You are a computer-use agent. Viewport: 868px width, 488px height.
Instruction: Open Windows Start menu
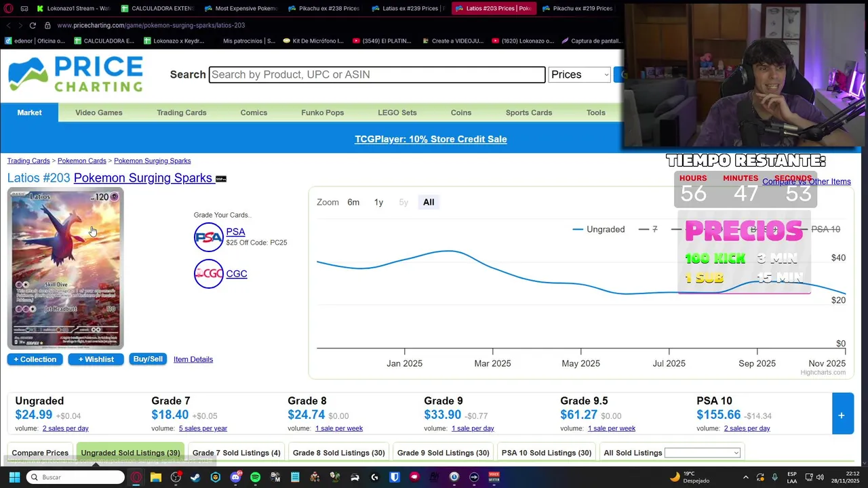tap(14, 477)
